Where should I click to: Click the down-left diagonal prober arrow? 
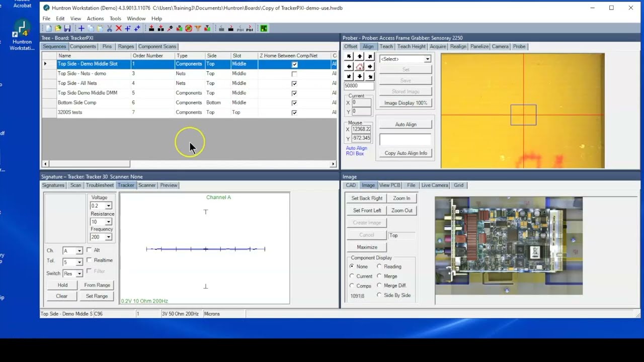350,76
